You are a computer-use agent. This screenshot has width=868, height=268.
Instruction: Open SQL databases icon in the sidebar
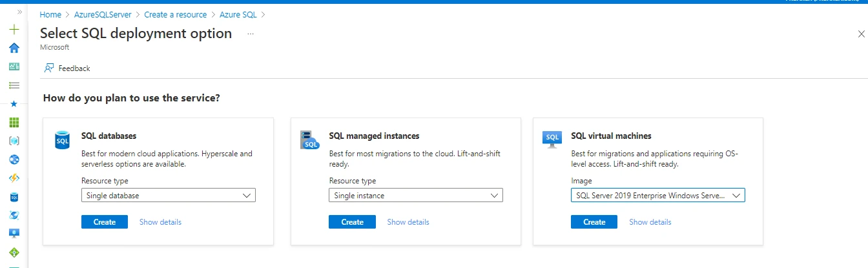14,196
